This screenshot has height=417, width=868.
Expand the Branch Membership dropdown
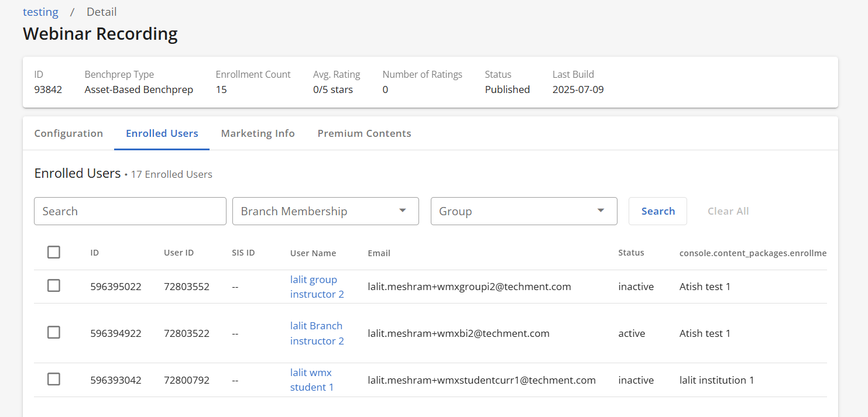coord(316,211)
